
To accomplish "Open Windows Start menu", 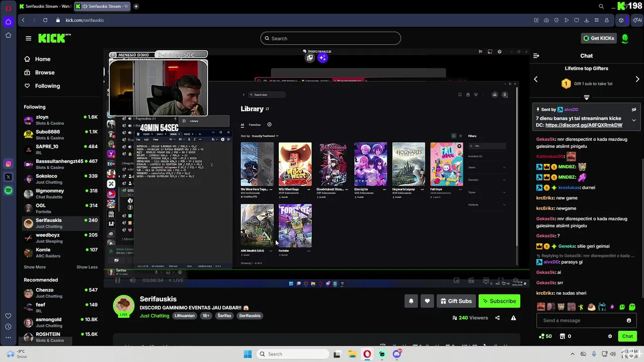I will [x=248, y=354].
